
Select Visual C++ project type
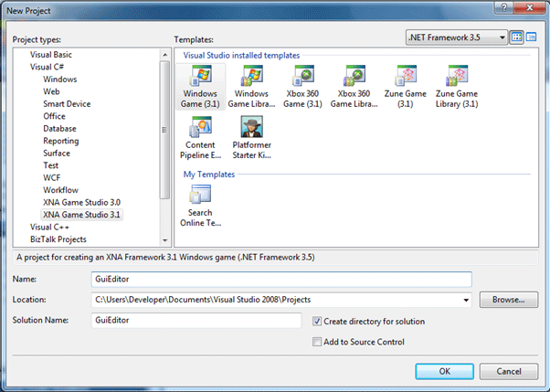click(x=49, y=227)
